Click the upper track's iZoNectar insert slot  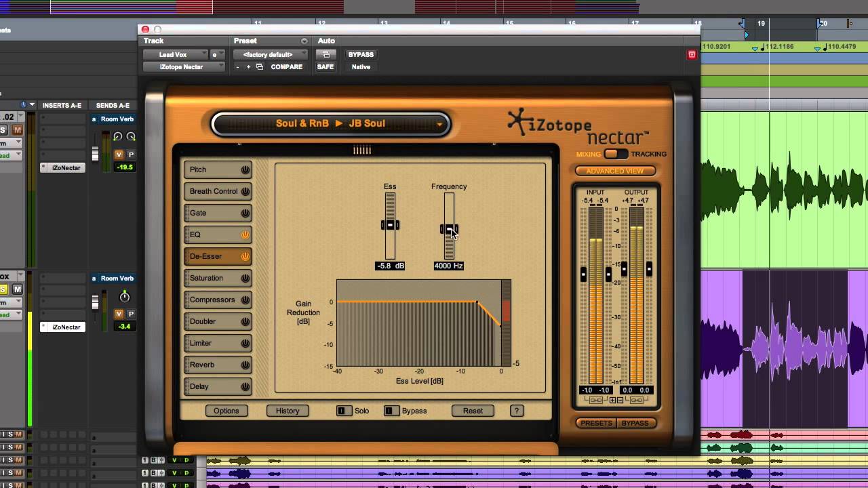pyautogui.click(x=63, y=167)
